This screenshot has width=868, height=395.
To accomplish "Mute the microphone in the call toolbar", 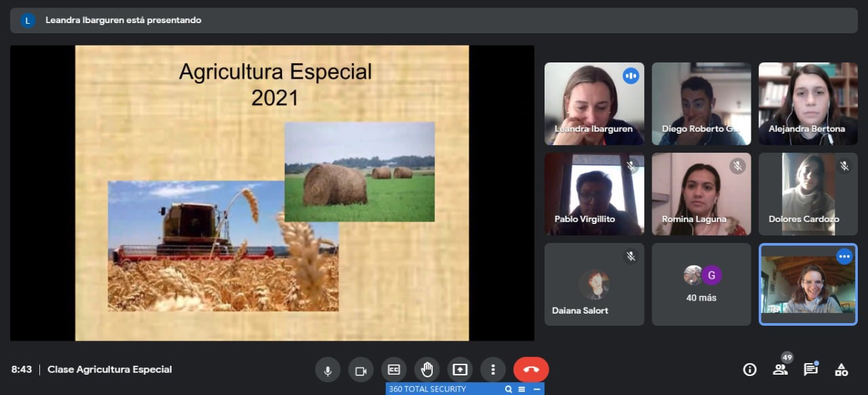I will [x=328, y=370].
